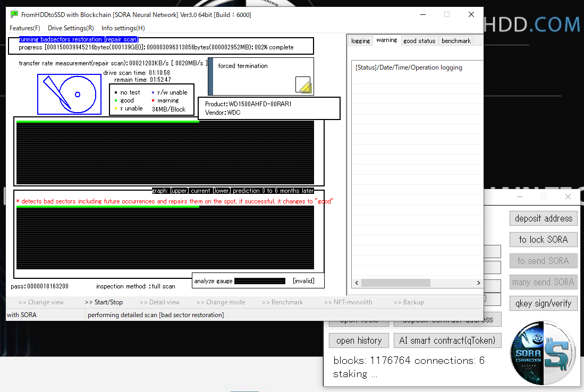Click 'inspection method: :full scan' text
Screen dimensions: 584x392
coord(136,286)
